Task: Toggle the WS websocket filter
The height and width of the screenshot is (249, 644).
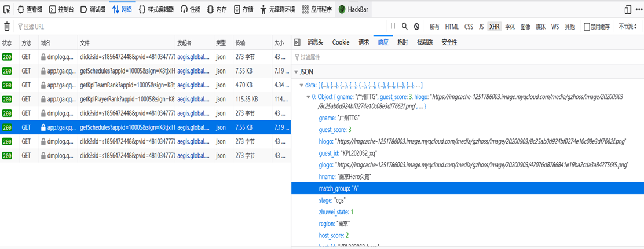Action: tap(555, 27)
